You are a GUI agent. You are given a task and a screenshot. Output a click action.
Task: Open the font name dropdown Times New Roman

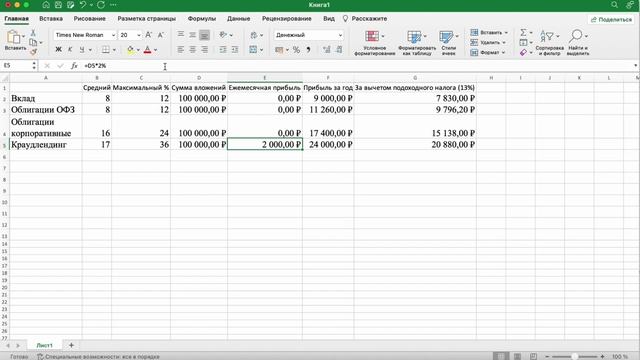pos(113,35)
